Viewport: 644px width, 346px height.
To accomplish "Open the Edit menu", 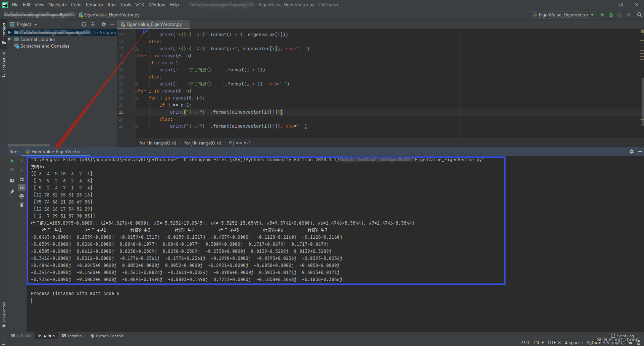I will [27, 5].
